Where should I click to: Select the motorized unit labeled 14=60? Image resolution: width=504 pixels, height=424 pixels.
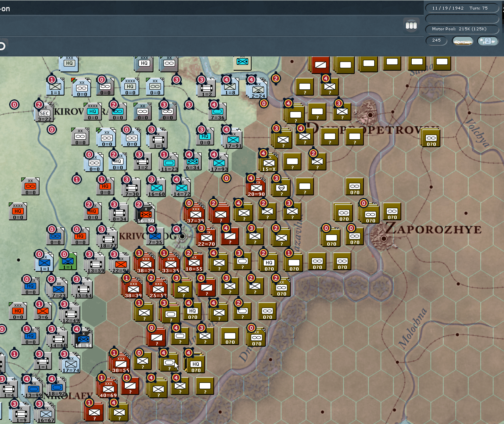tap(58, 339)
